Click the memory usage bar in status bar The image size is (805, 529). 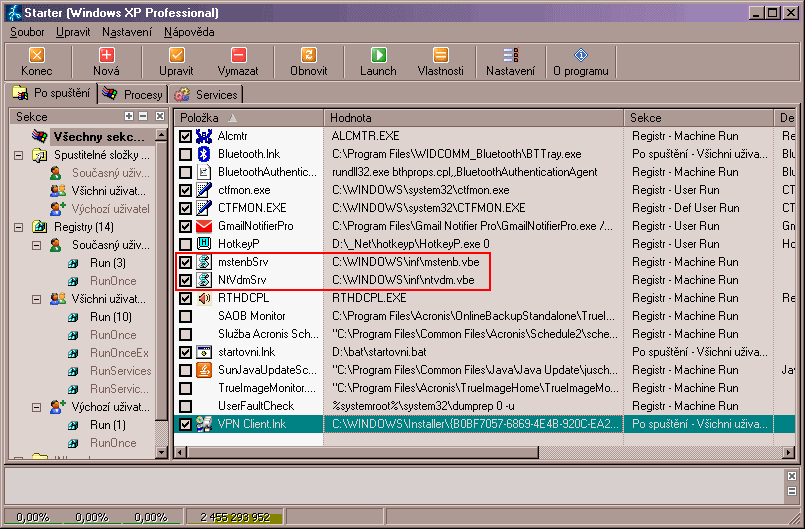(235, 517)
